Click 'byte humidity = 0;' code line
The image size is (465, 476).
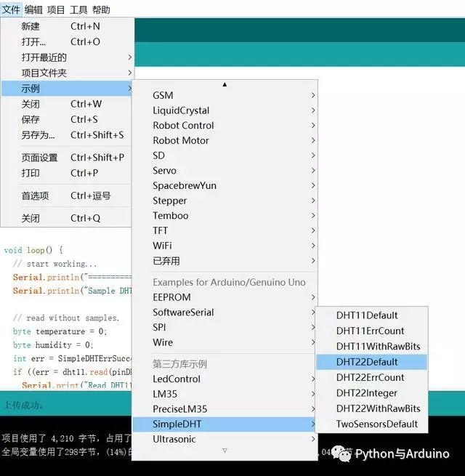[53, 345]
